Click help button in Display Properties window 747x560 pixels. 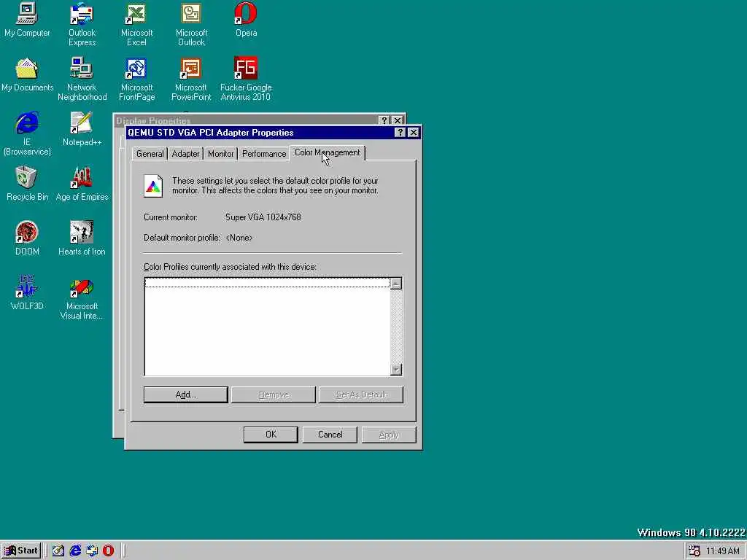(384, 120)
